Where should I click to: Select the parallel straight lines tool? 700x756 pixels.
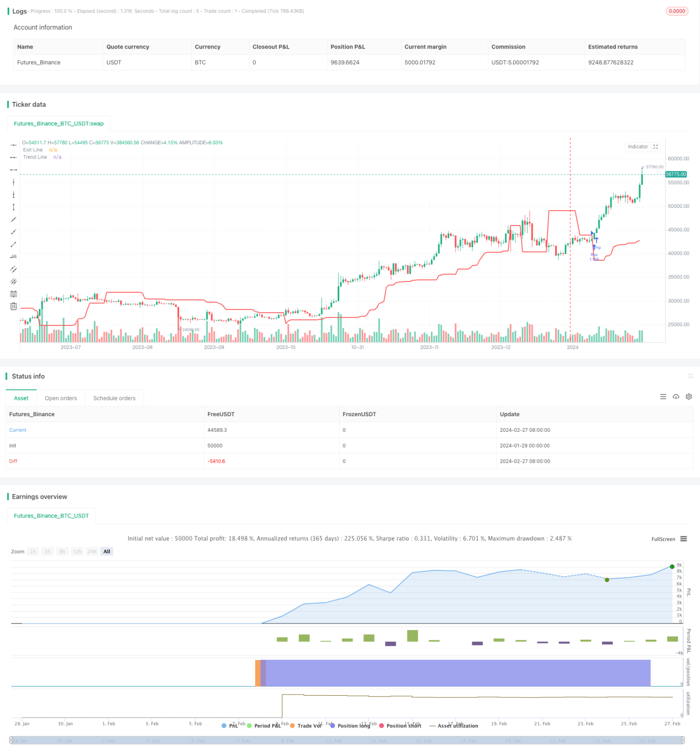(13, 269)
